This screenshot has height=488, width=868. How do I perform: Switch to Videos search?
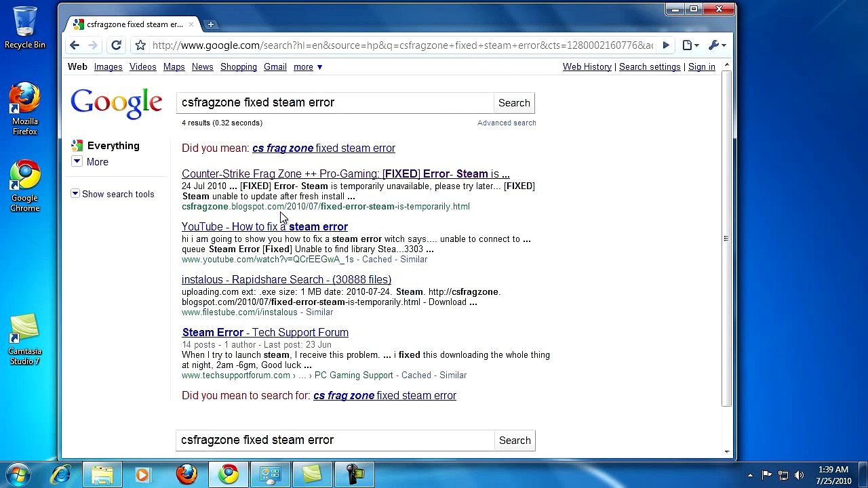point(142,67)
